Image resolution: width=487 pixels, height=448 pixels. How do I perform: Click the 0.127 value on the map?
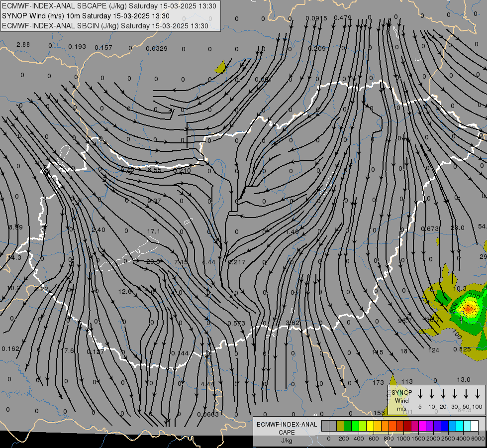[x=96, y=351]
